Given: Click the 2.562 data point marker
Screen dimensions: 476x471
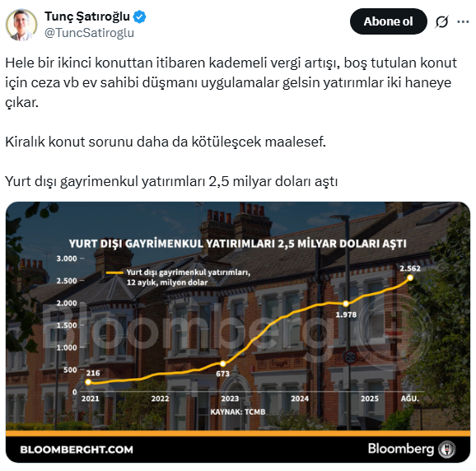Looking at the screenshot, I should [410, 277].
